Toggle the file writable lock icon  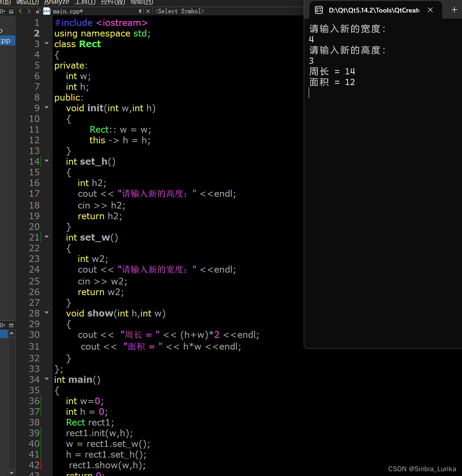pyautogui.click(x=38, y=11)
